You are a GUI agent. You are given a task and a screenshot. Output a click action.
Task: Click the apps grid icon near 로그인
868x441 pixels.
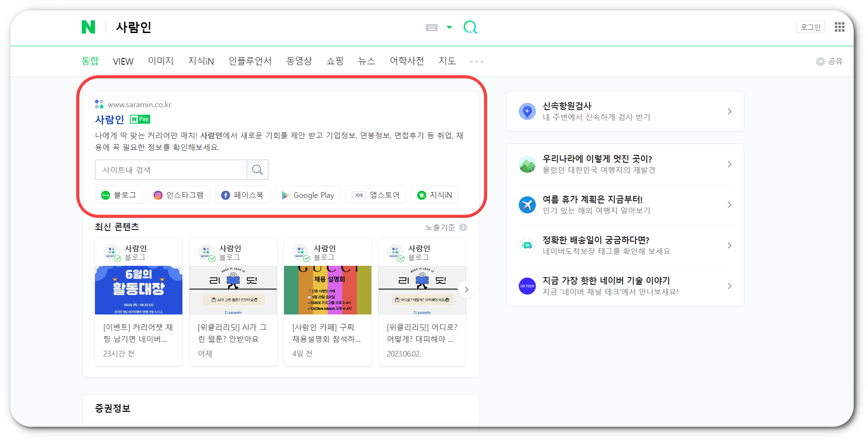pos(840,27)
